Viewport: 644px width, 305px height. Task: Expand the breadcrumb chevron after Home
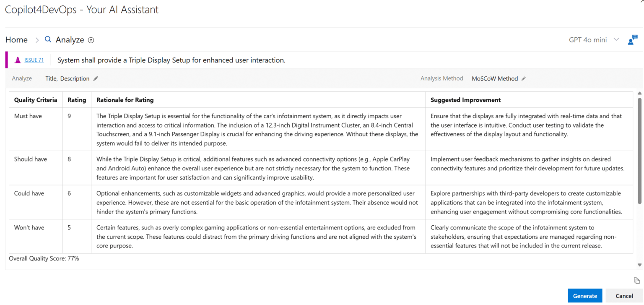tap(37, 40)
